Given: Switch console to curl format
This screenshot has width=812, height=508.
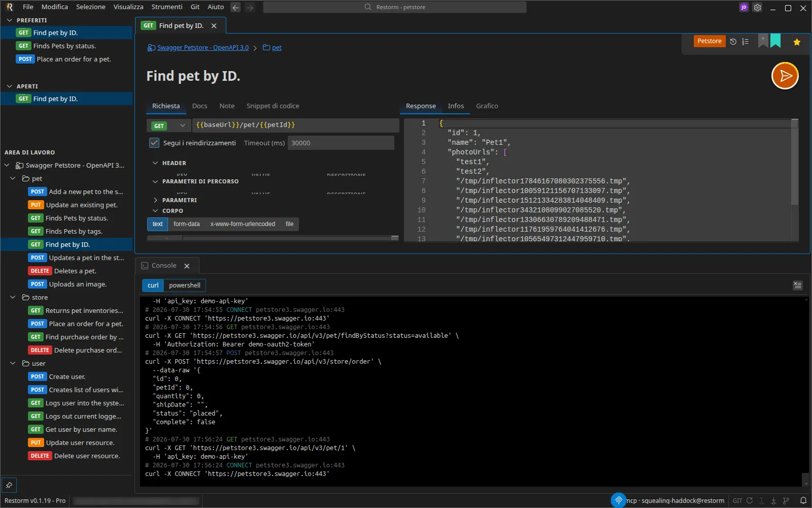Looking at the screenshot, I should coord(153,285).
